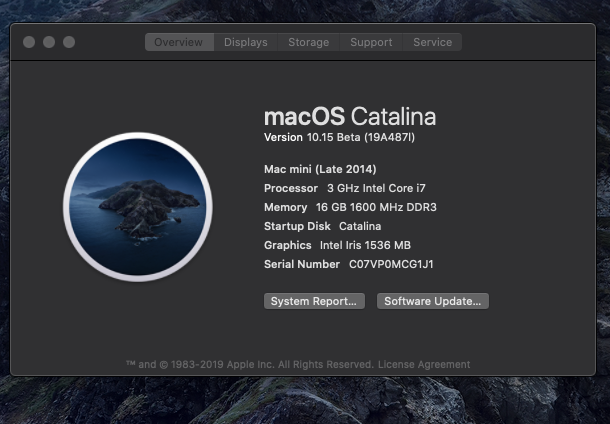The image size is (610, 424).
Task: Open the License Agreement link
Action: 424,364
